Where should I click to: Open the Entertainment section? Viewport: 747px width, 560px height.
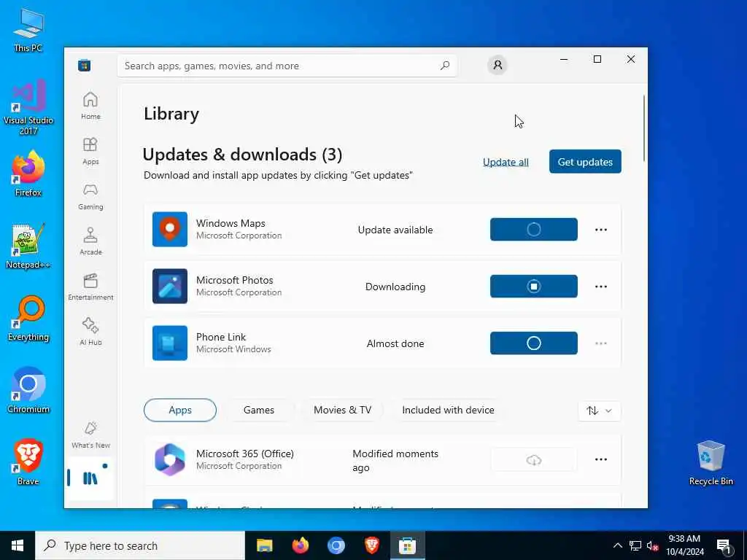pyautogui.click(x=90, y=287)
